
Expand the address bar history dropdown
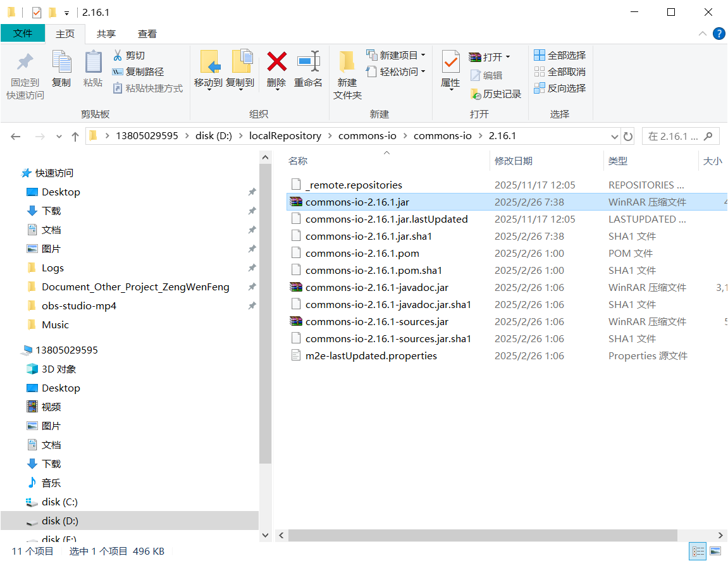pyautogui.click(x=615, y=137)
